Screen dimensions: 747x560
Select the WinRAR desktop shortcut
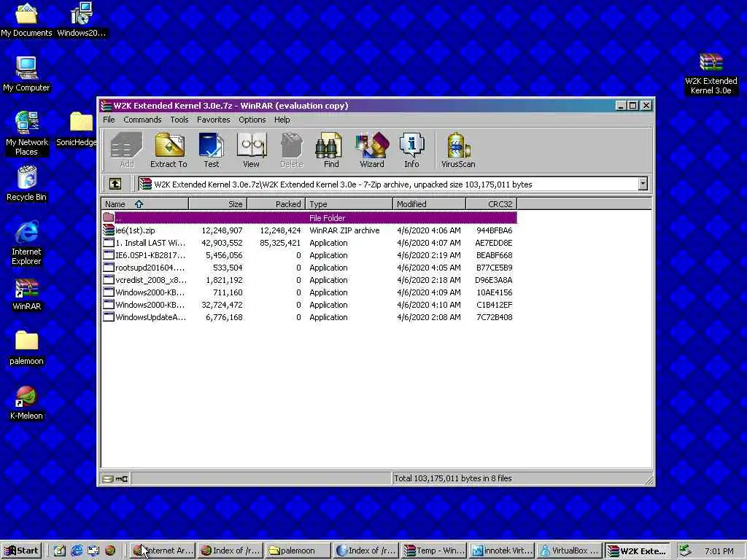point(26,294)
